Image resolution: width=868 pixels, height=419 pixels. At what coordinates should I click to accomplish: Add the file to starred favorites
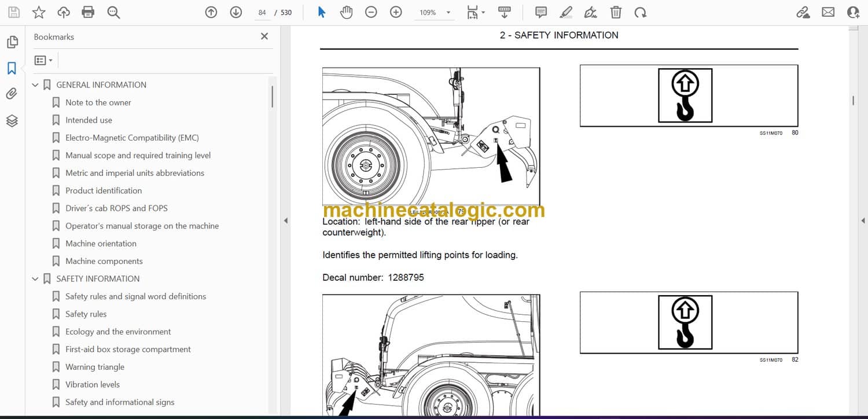(x=38, y=12)
